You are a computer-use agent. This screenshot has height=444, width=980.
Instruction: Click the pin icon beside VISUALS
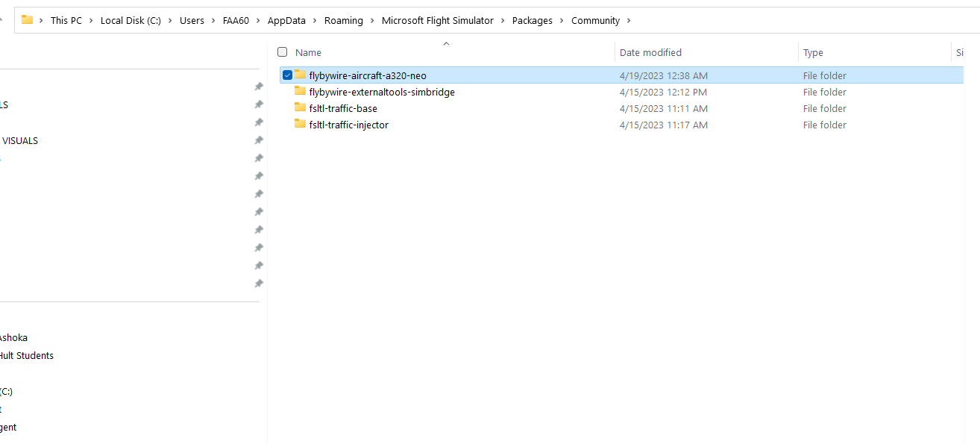point(259,140)
